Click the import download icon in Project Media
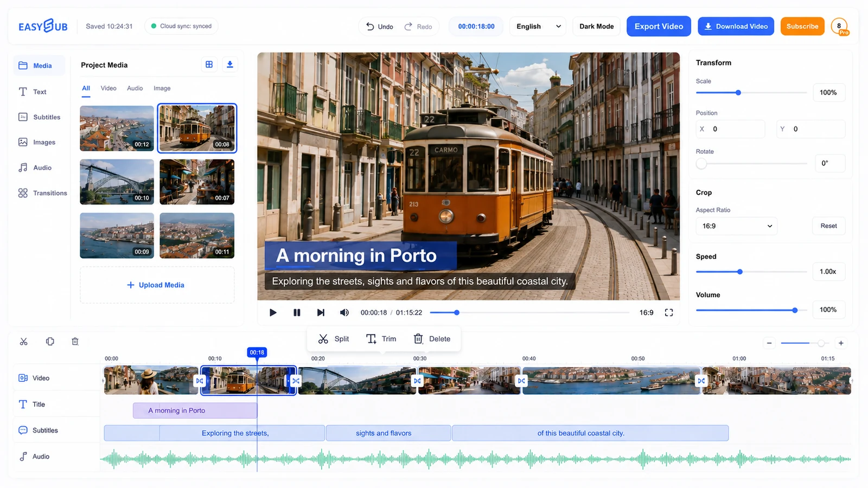The height and width of the screenshot is (488, 868). 230,65
